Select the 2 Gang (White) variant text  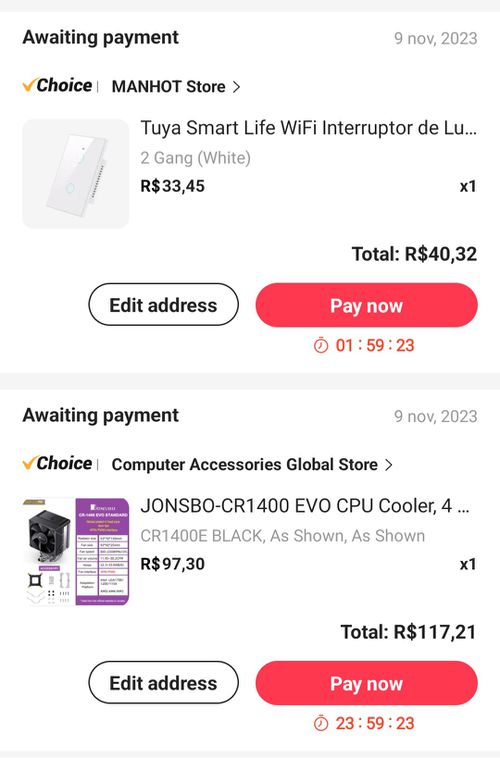pyautogui.click(x=195, y=158)
